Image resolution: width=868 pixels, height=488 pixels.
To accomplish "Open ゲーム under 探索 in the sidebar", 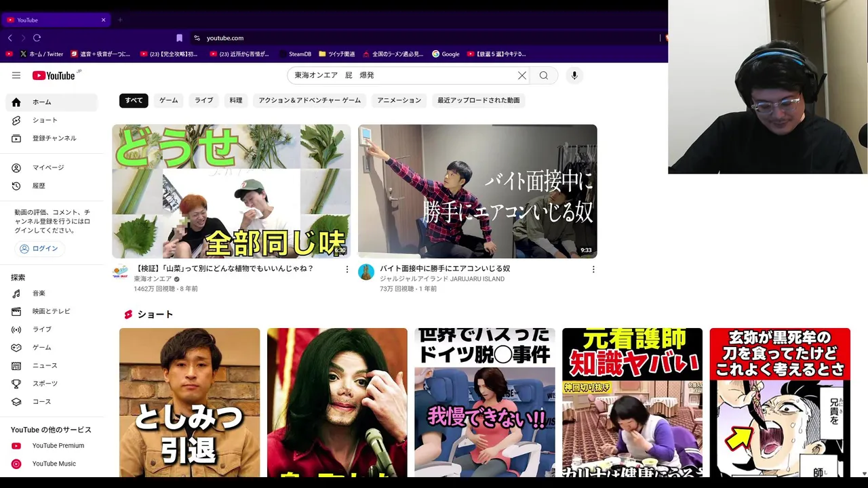I will click(52, 348).
